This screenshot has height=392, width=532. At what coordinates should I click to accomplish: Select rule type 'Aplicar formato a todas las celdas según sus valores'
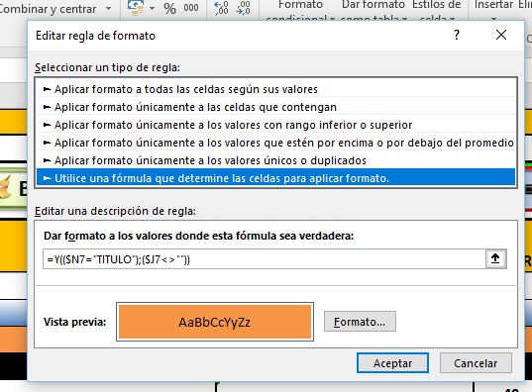pos(275,89)
